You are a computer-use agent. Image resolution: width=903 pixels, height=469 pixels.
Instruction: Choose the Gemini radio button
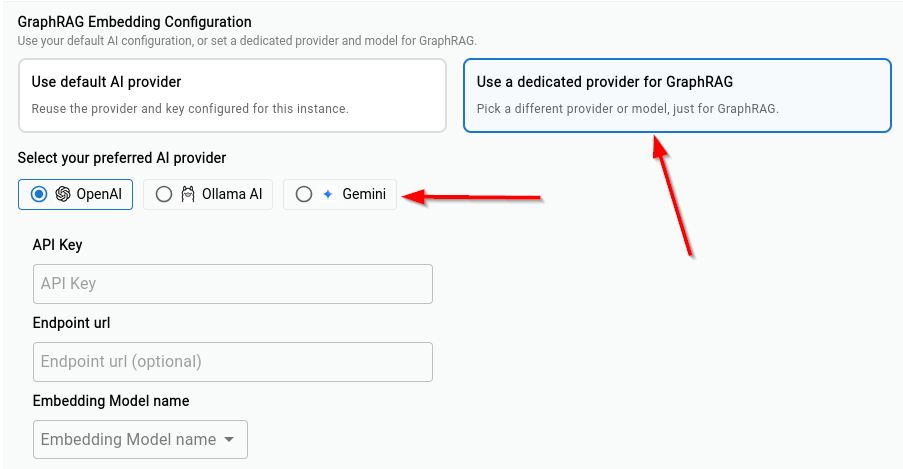pos(303,194)
